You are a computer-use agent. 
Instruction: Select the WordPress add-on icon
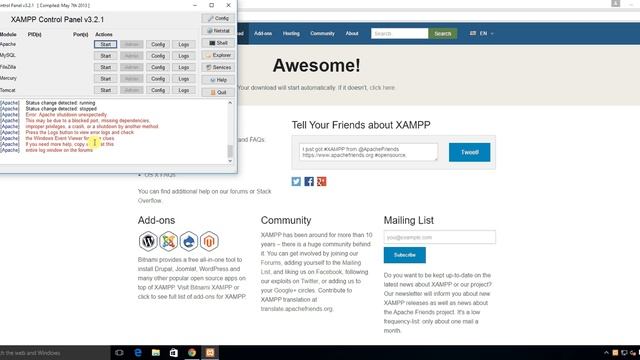[x=148, y=241]
